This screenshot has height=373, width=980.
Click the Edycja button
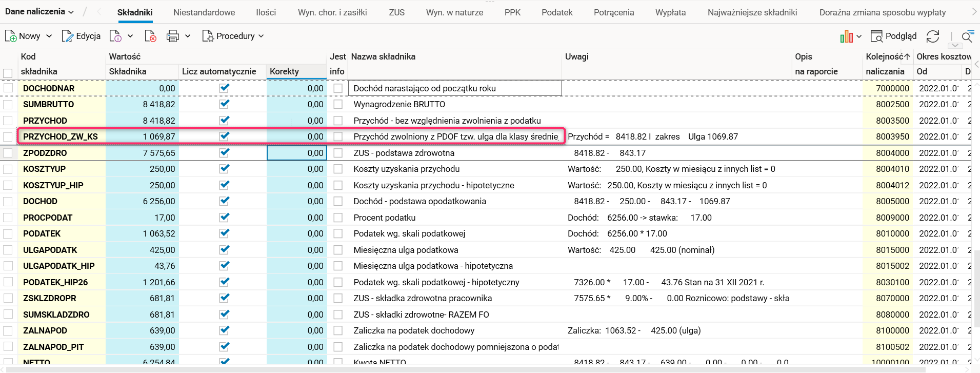click(x=81, y=36)
